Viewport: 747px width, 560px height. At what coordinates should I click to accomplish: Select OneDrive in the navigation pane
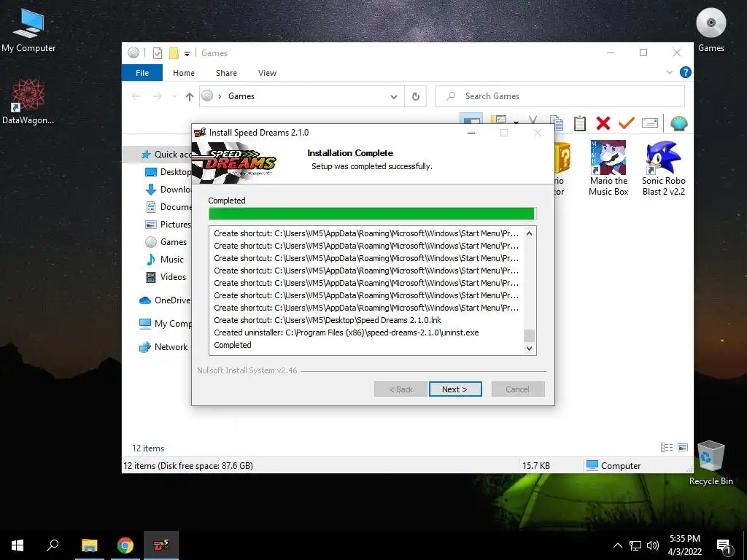coord(164,300)
